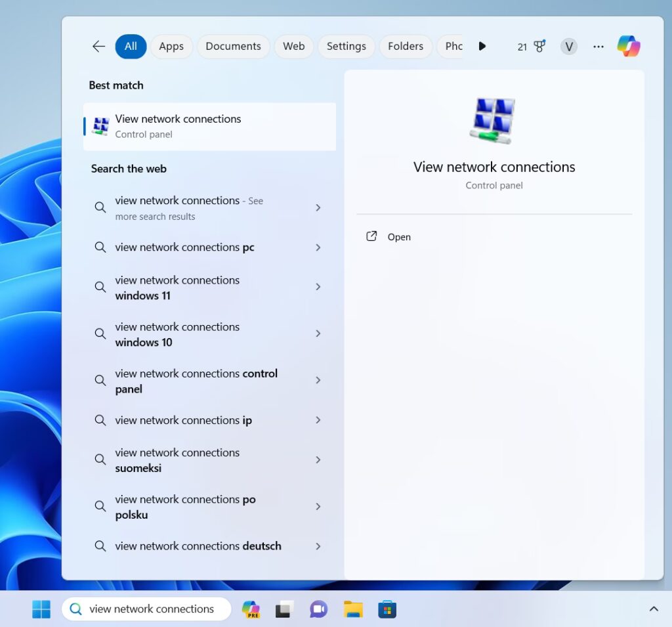Launch Microsoft Store from the taskbar

[387, 609]
